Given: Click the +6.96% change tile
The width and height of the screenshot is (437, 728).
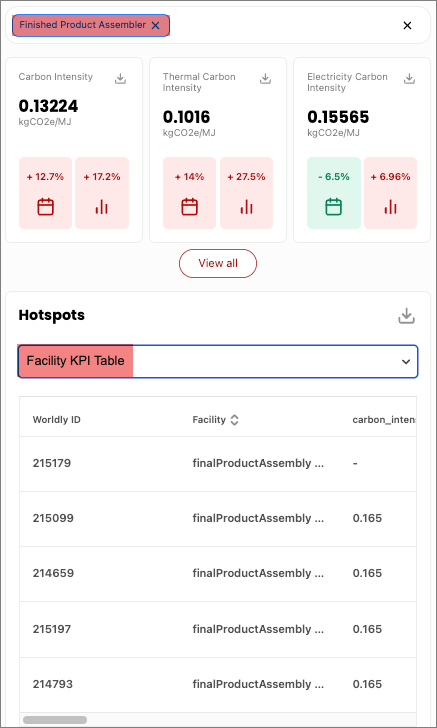Looking at the screenshot, I should pos(391,193).
